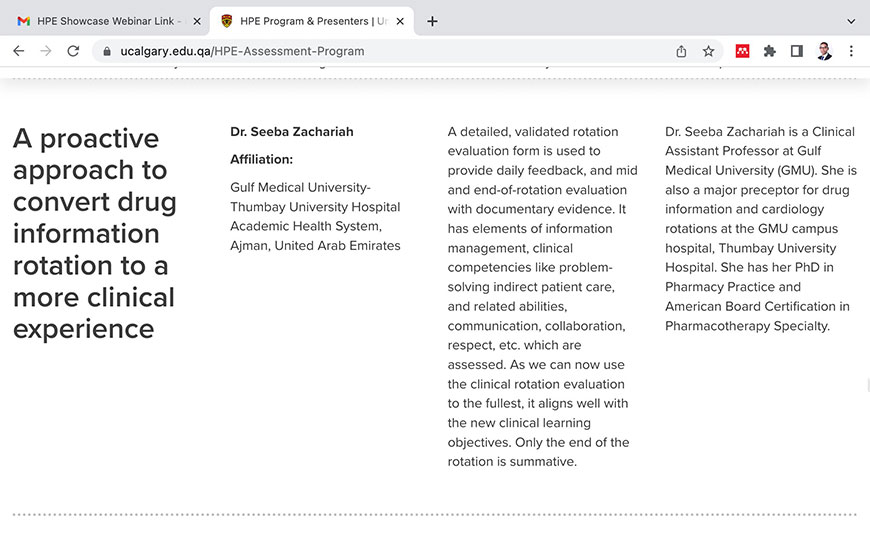This screenshot has height=544, width=870.
Task: Open the tab search chevron
Action: point(851,21)
